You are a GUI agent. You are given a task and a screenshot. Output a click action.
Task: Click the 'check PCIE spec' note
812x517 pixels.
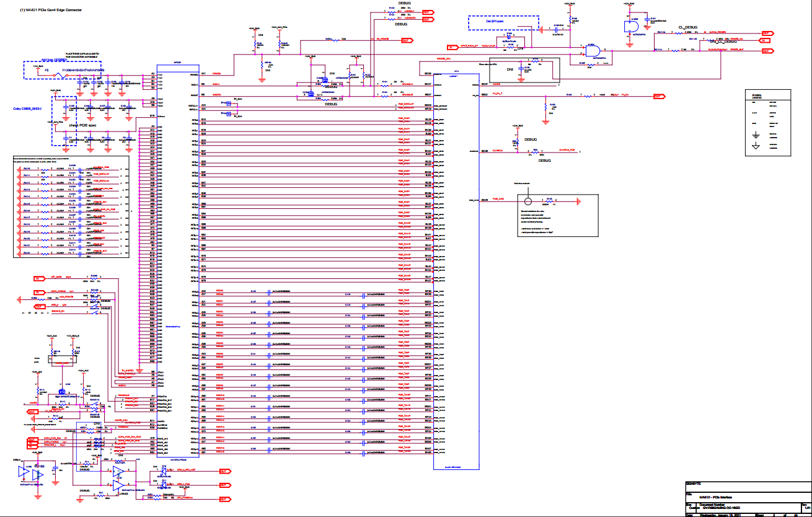click(82, 125)
